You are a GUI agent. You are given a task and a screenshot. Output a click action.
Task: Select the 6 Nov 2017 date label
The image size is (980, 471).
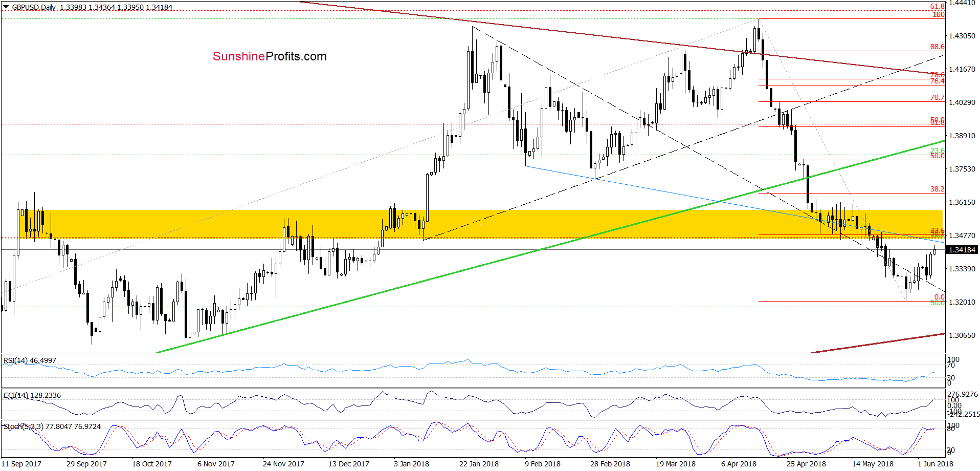[216, 464]
